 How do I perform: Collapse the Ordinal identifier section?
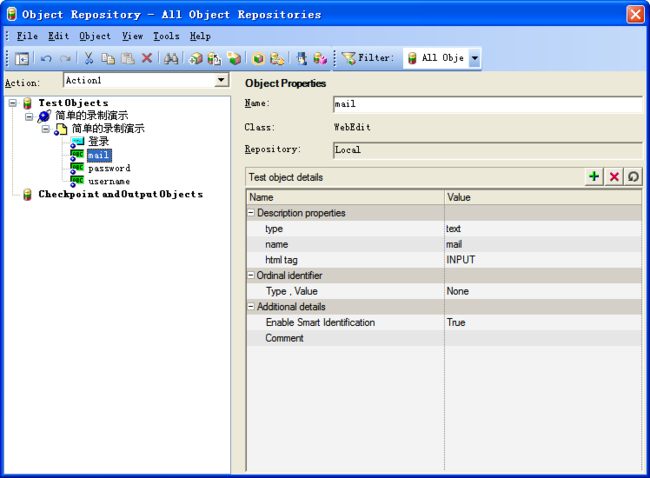[251, 275]
